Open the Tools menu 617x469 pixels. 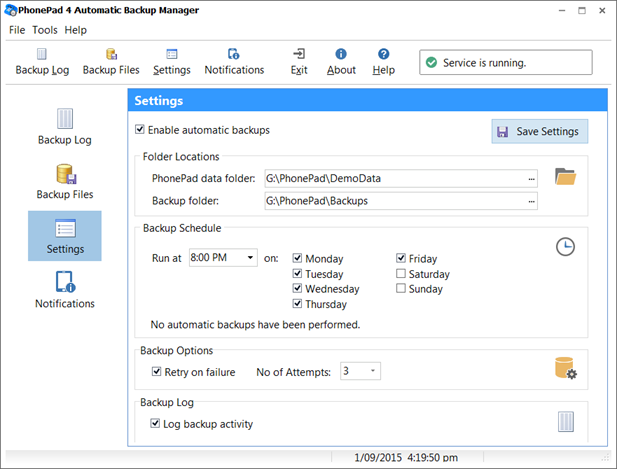click(x=45, y=30)
